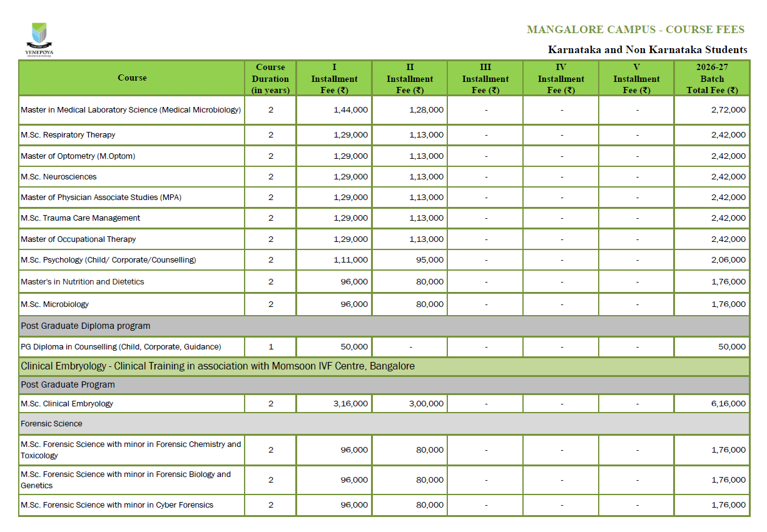Image resolution: width=767 pixels, height=532 pixels.
Task: Select the PG Diploma in Counselling course name
Action: (121, 347)
